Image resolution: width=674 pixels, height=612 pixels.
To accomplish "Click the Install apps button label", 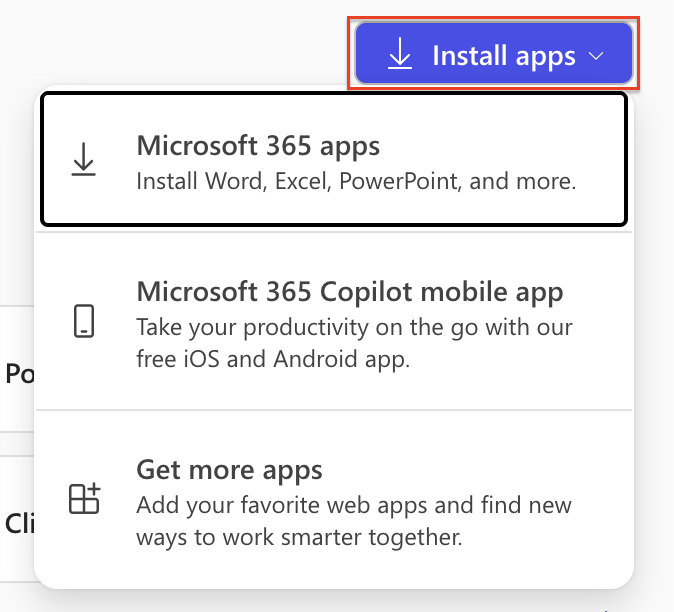I will click(503, 55).
